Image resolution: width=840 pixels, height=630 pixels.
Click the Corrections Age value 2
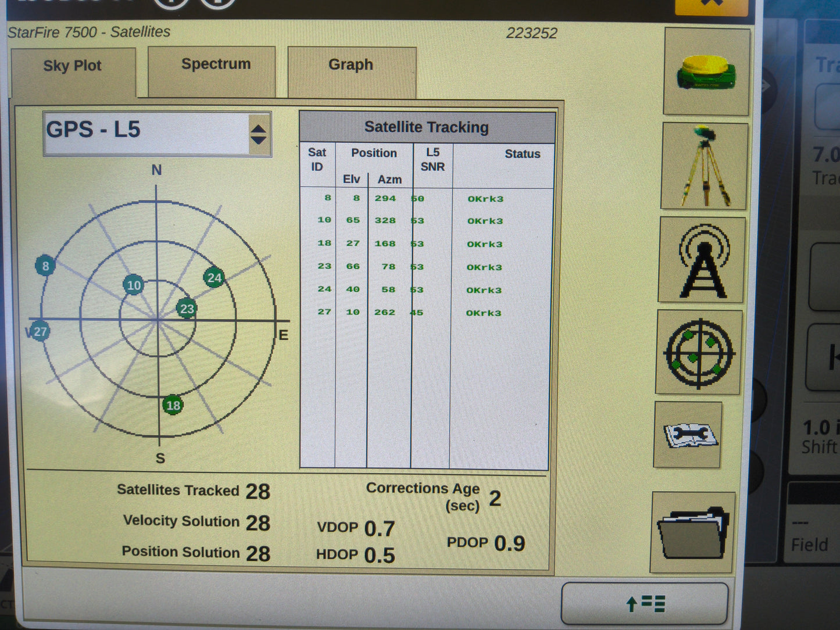pyautogui.click(x=495, y=498)
